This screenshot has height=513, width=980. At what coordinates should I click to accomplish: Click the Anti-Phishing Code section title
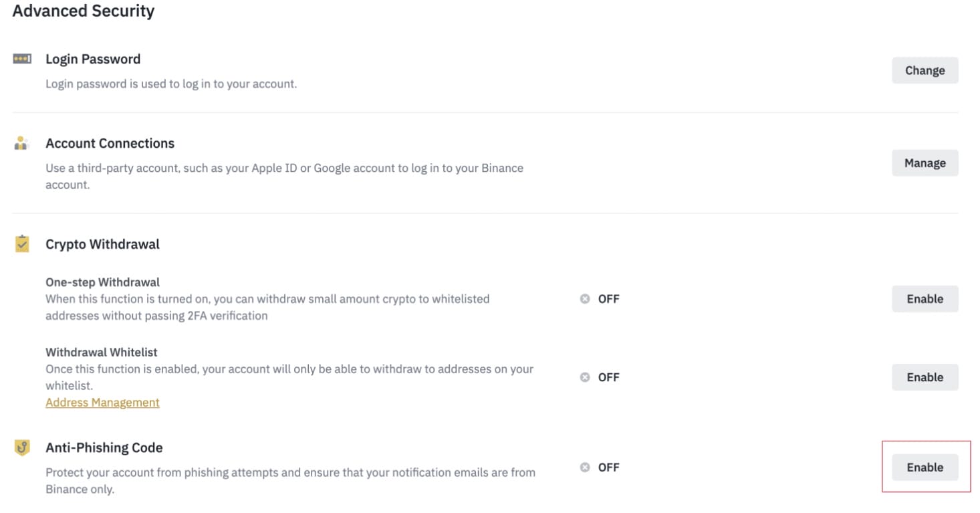point(104,447)
